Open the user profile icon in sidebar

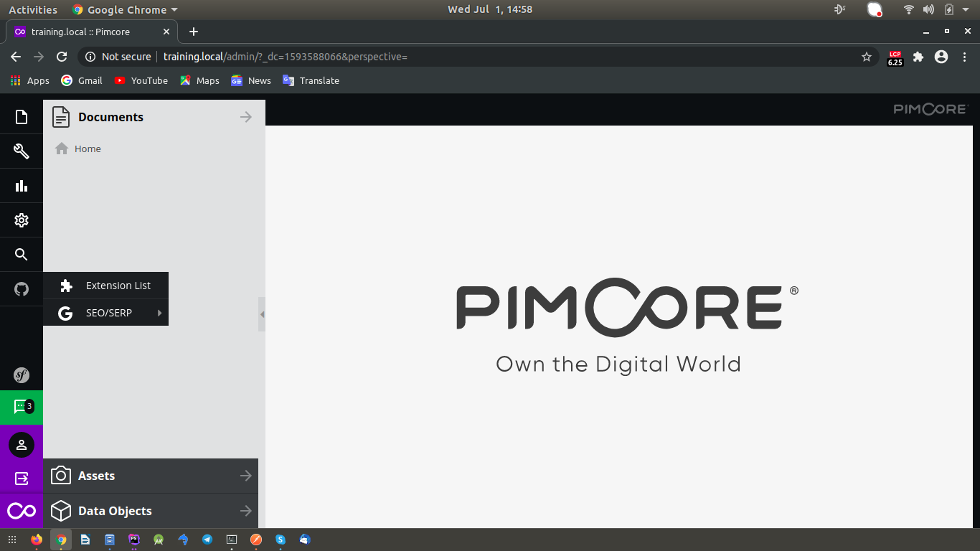coord(22,445)
